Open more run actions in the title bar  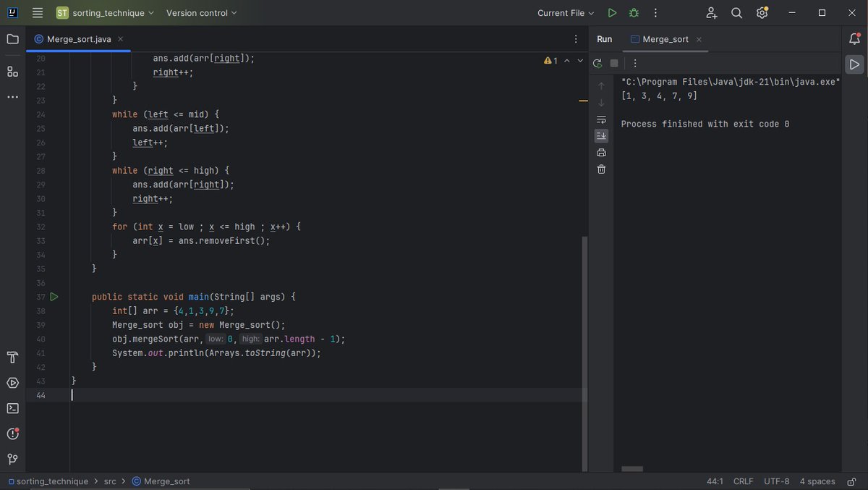pyautogui.click(x=655, y=13)
